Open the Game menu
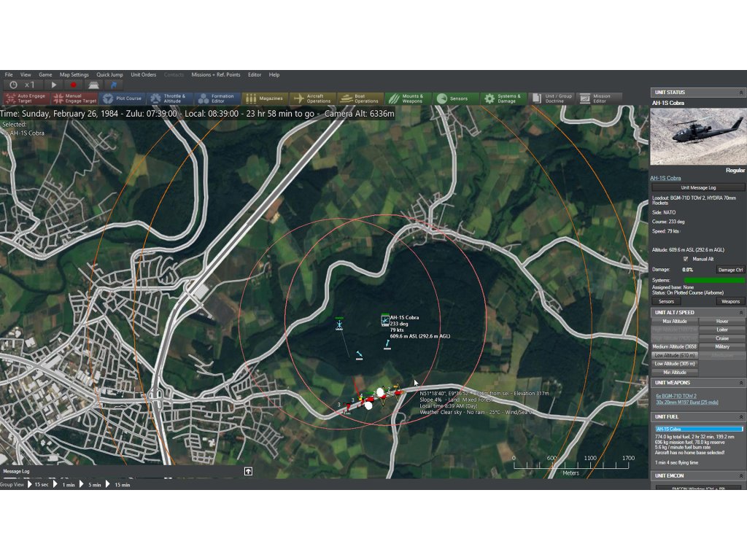The image size is (747, 560). [x=45, y=75]
